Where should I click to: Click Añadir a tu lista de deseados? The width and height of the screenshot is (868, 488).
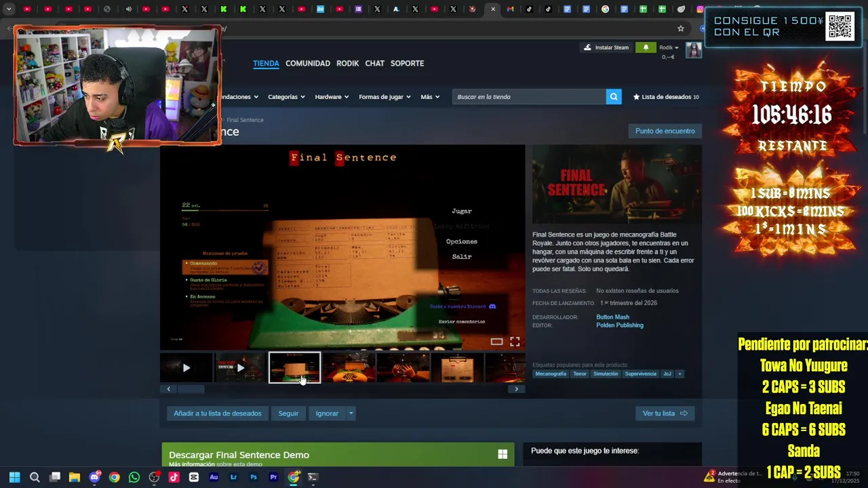217,413
